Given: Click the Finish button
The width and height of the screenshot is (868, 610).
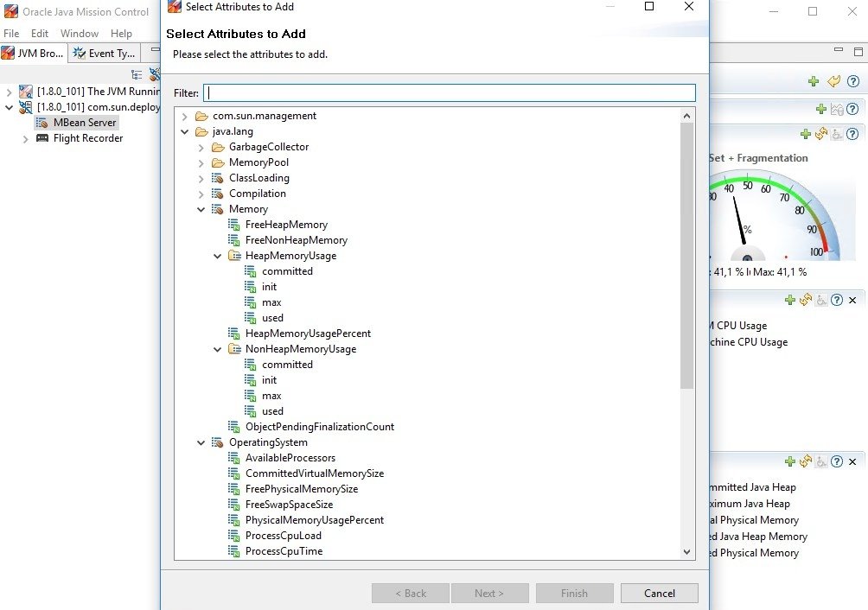Looking at the screenshot, I should point(575,594).
